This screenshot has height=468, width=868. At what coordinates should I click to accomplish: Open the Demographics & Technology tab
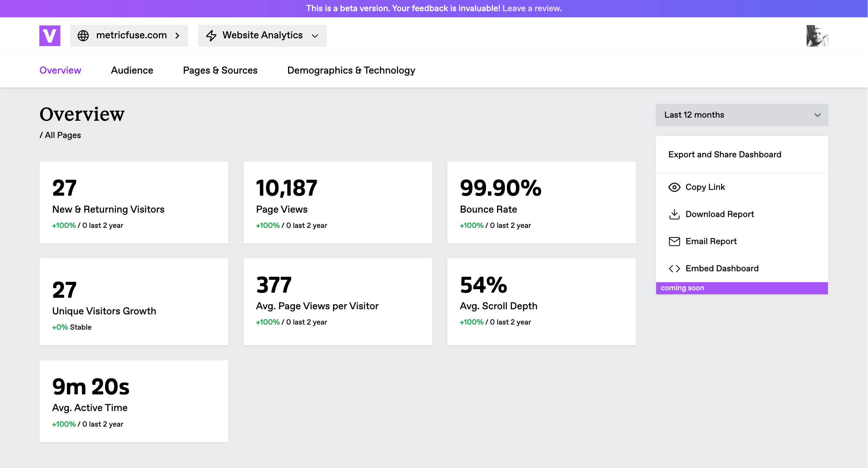[351, 70]
